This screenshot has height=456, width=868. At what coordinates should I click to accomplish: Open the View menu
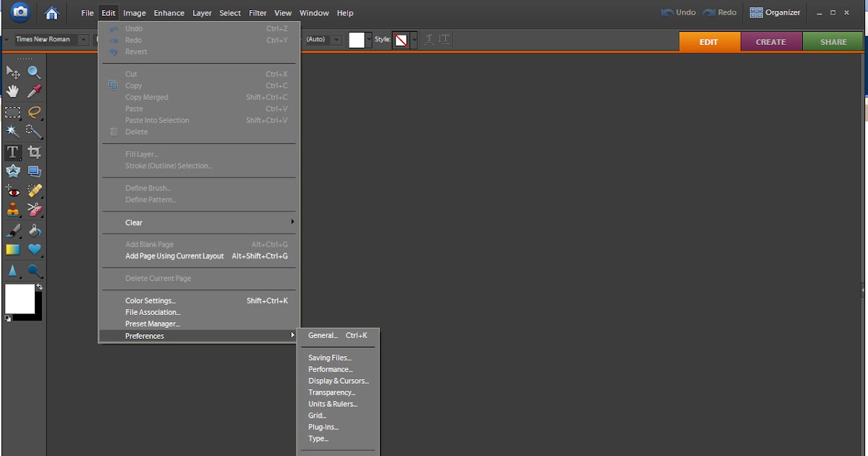pyautogui.click(x=284, y=13)
